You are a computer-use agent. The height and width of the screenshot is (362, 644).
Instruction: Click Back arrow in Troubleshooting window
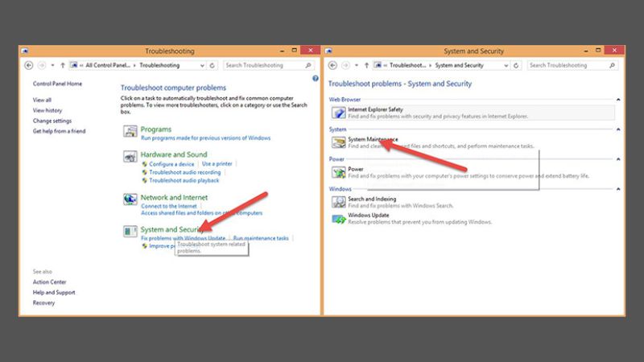(x=29, y=65)
